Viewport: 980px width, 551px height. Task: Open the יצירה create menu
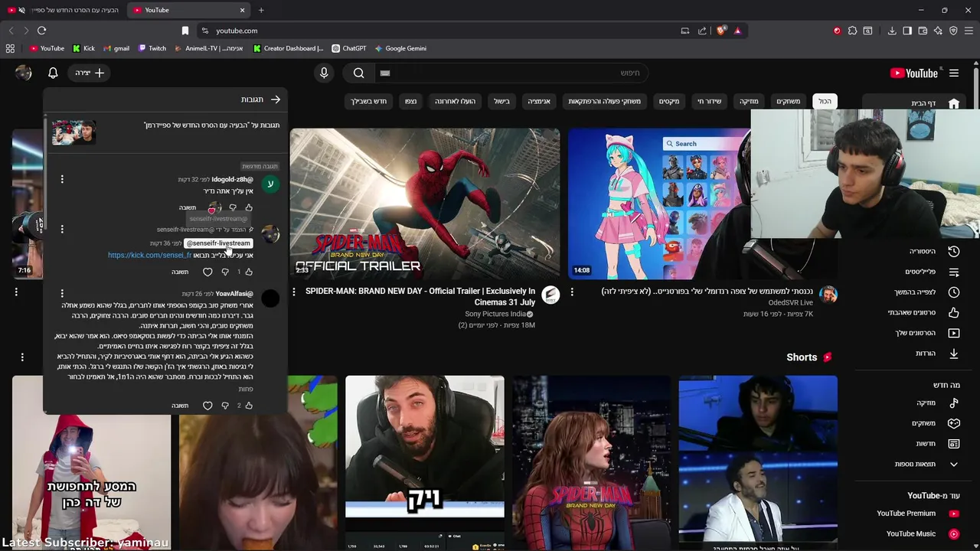pos(90,73)
